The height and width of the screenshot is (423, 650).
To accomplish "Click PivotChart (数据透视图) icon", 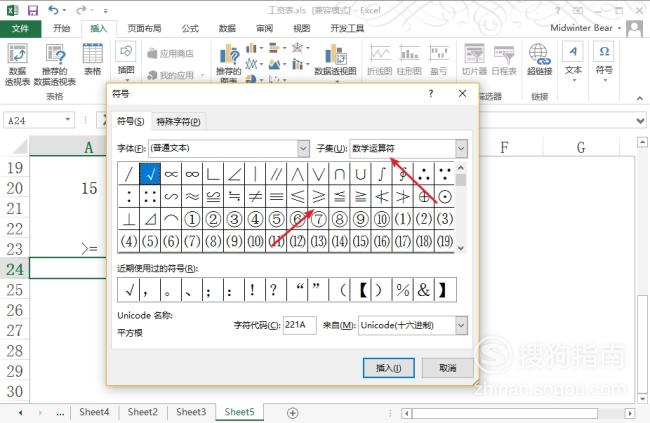I will point(335,60).
